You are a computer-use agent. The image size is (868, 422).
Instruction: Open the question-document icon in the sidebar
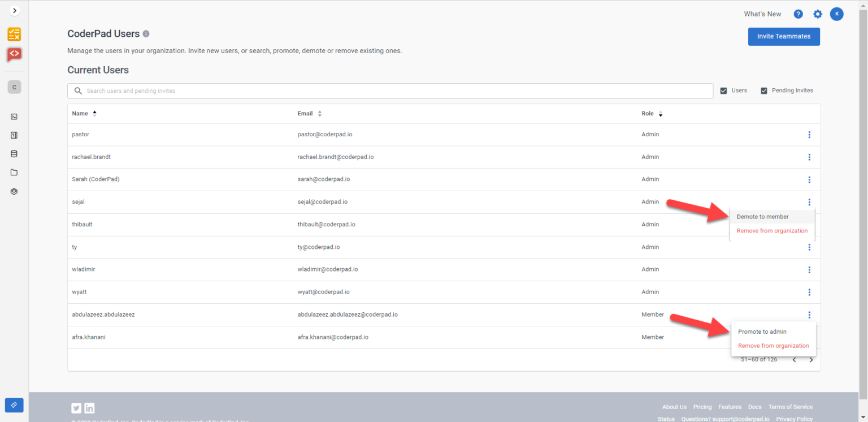14,135
